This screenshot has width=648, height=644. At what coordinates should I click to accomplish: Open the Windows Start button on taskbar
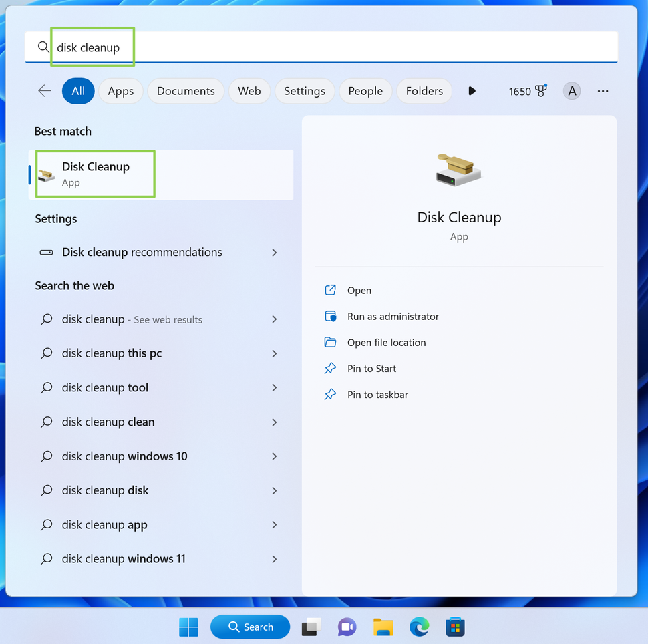coord(188,627)
